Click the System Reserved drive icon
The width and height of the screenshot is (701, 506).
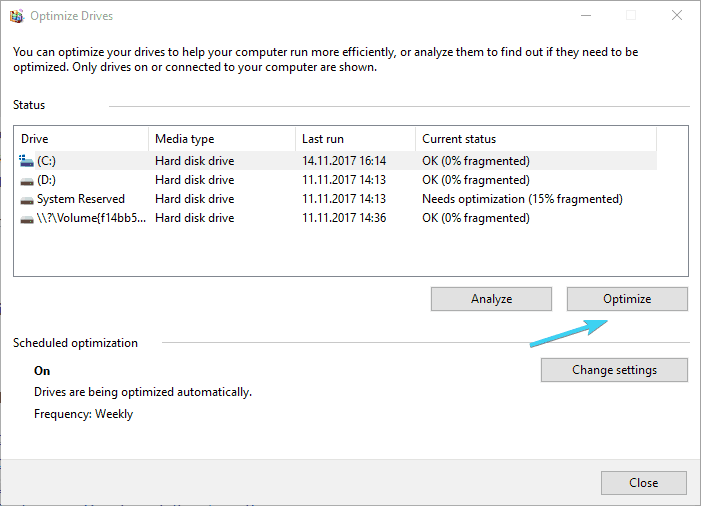(27, 199)
